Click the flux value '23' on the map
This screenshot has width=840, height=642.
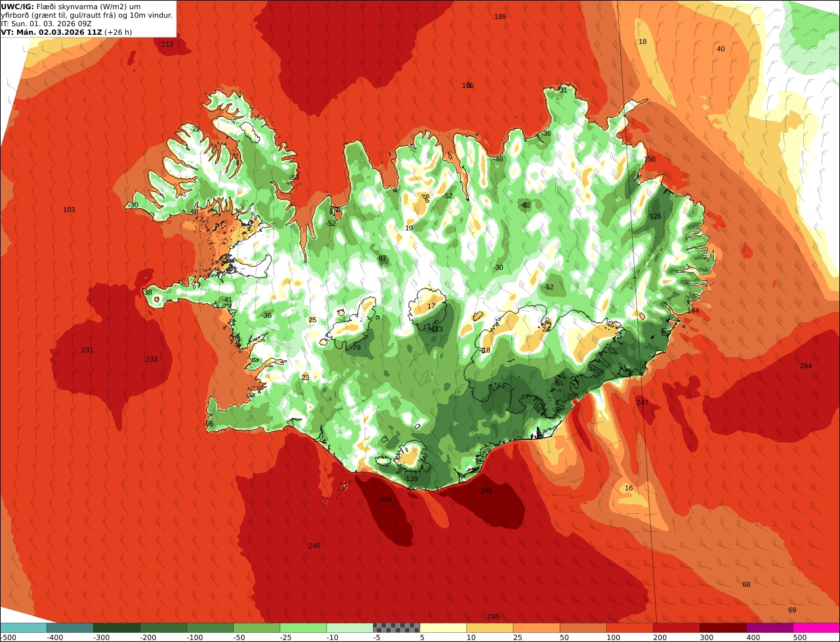click(x=305, y=377)
